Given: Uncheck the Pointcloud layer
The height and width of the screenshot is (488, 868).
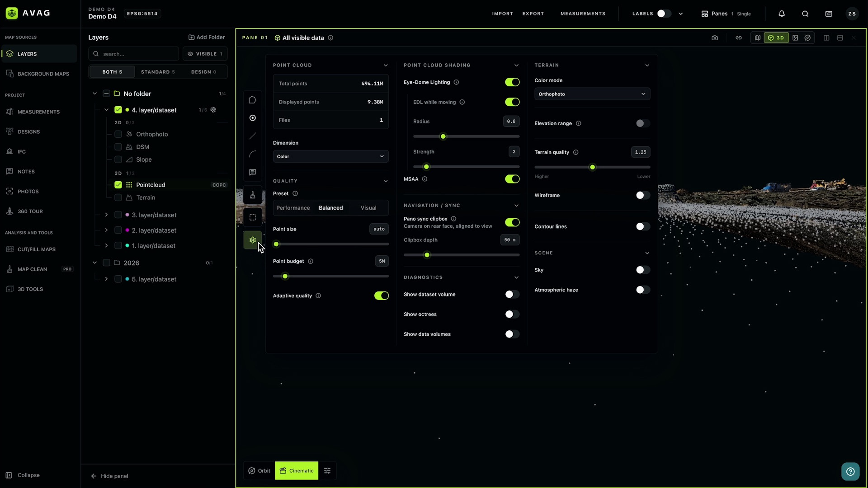Looking at the screenshot, I should tap(118, 185).
